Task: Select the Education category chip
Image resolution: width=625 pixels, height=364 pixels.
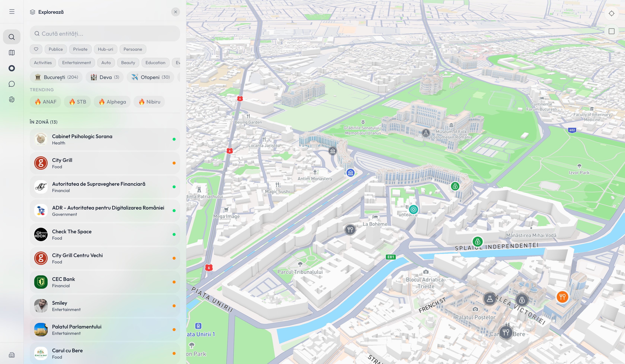Action: (x=156, y=62)
